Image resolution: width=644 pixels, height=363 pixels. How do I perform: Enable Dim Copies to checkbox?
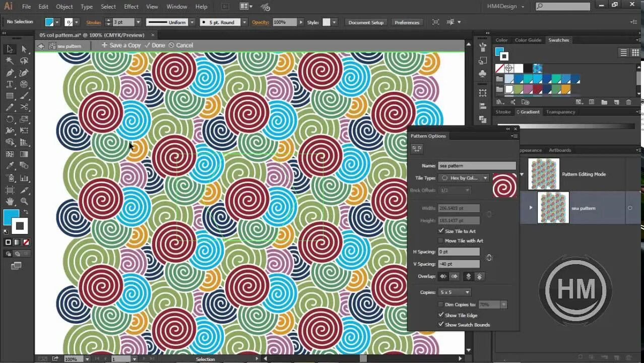[x=441, y=305]
